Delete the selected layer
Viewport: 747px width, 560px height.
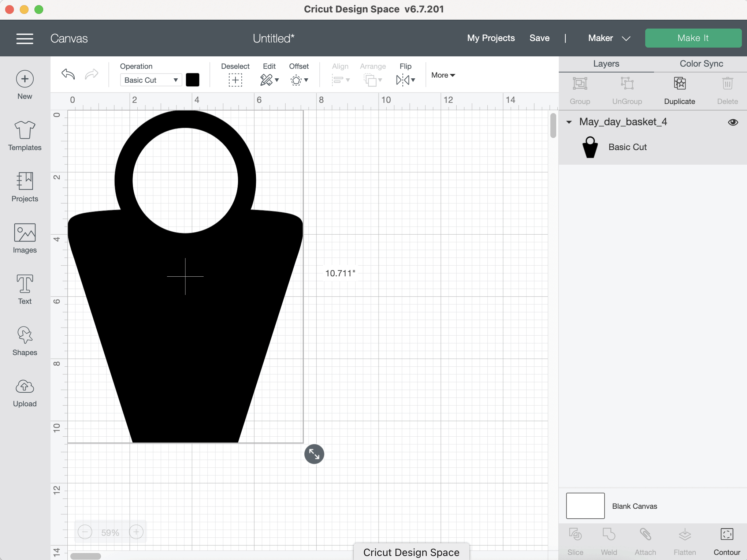point(728,84)
